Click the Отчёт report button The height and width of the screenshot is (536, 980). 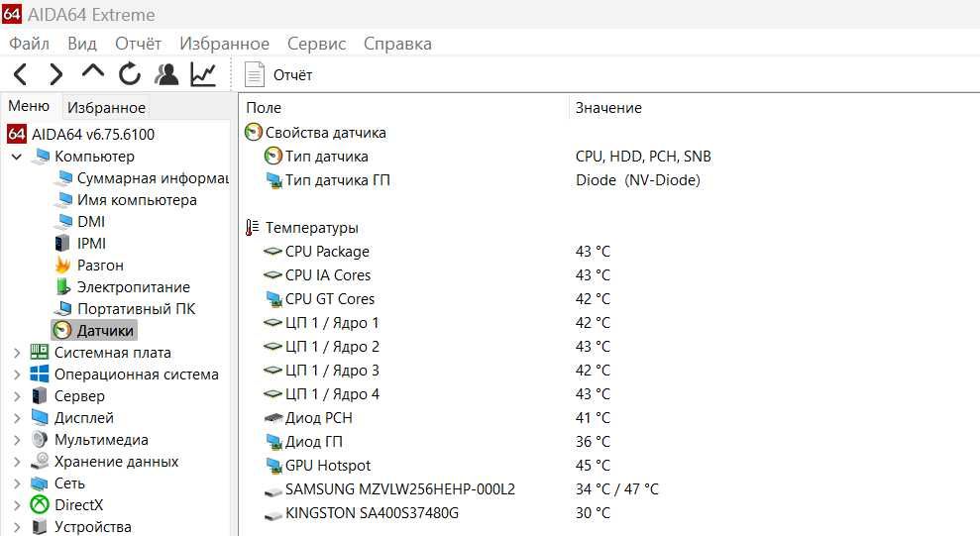[x=278, y=75]
